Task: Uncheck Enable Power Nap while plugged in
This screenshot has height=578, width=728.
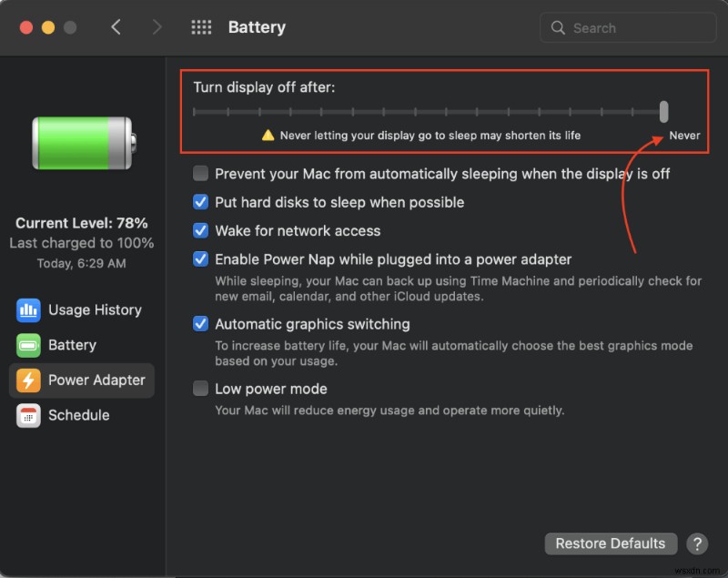Action: (x=199, y=259)
